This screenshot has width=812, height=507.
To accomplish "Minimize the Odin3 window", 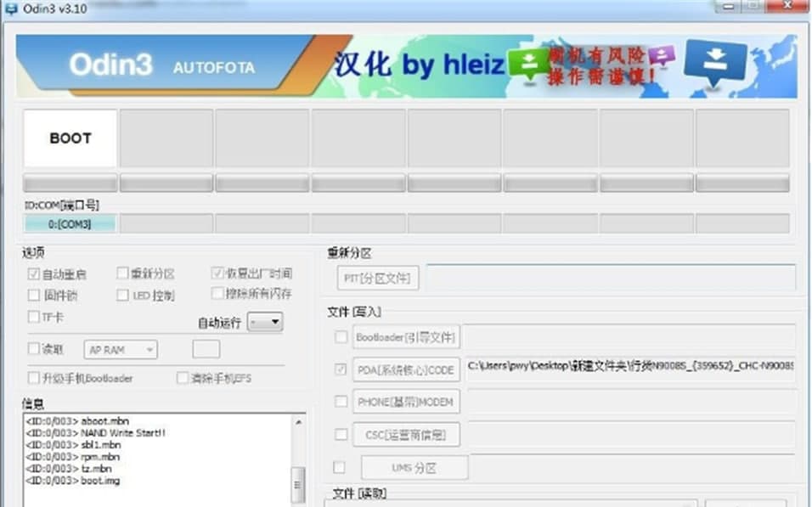I will click(728, 6).
